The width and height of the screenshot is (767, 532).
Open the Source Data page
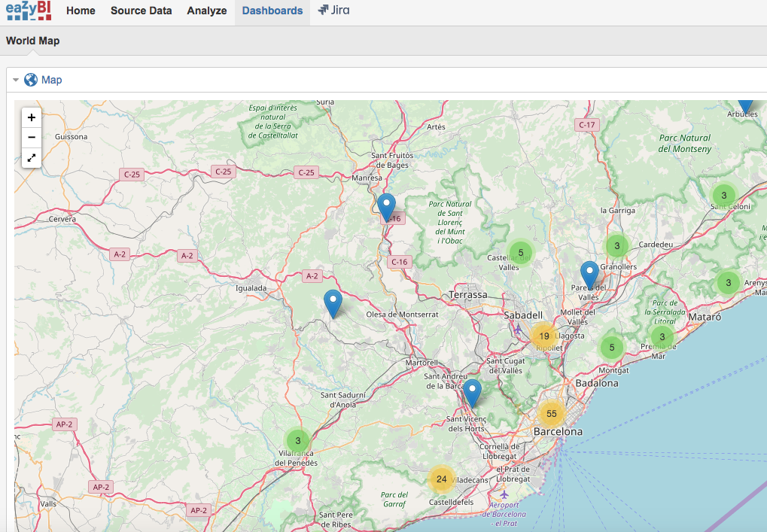point(141,11)
